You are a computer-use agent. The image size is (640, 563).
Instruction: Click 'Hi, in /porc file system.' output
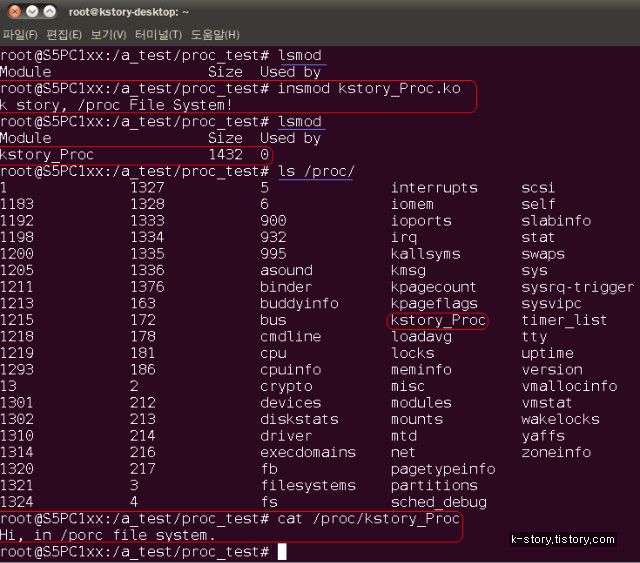[x=108, y=535]
